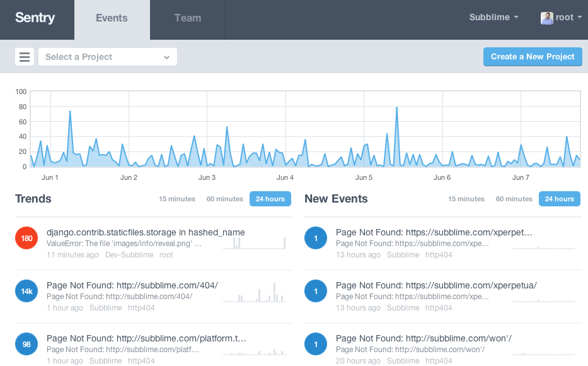Viewport: 588px width, 366px height.
Task: Open Page Not Found subblime.com/platform.t… trend
Action: coord(146,338)
